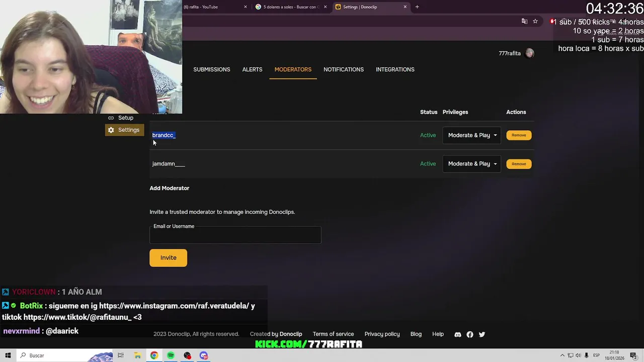Click the Privileges column header
Viewport: 644px width, 362px height.
pos(455,112)
